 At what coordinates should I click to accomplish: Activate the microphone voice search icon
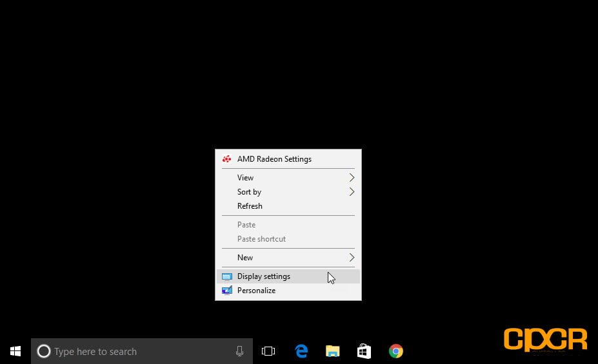pyautogui.click(x=239, y=351)
